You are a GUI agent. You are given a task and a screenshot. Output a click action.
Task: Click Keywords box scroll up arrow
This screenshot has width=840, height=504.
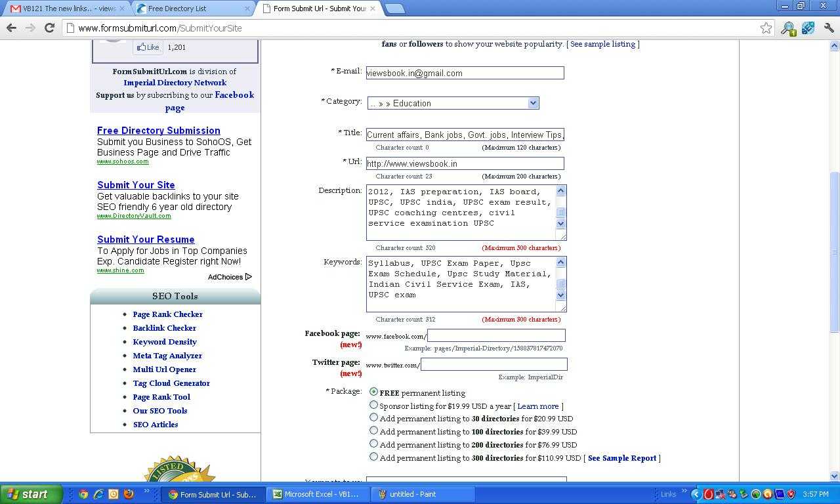click(560, 262)
